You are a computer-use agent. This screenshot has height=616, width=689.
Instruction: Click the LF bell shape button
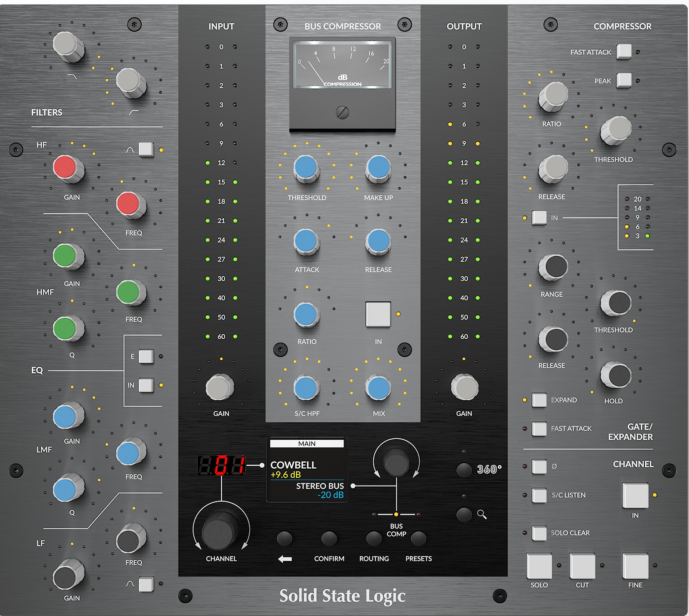click(x=146, y=584)
